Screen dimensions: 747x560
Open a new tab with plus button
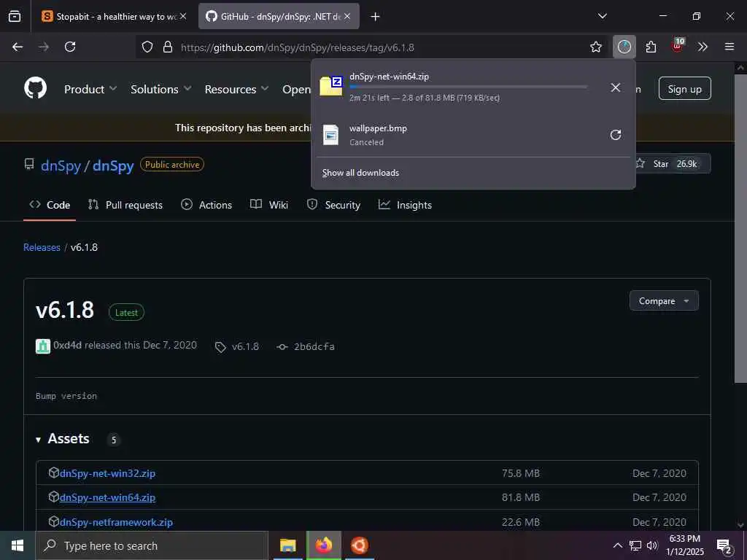click(x=376, y=17)
